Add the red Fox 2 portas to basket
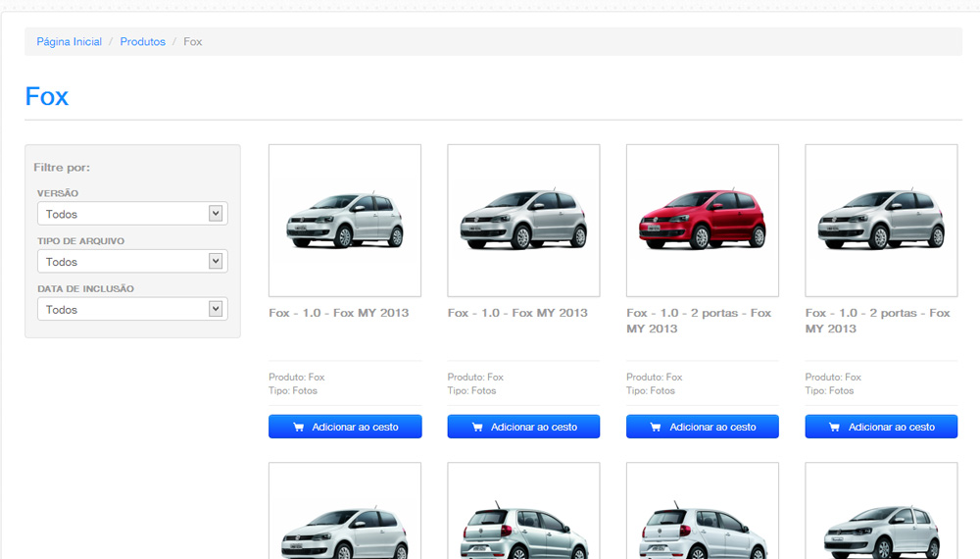Image resolution: width=980 pixels, height=559 pixels. [x=703, y=427]
